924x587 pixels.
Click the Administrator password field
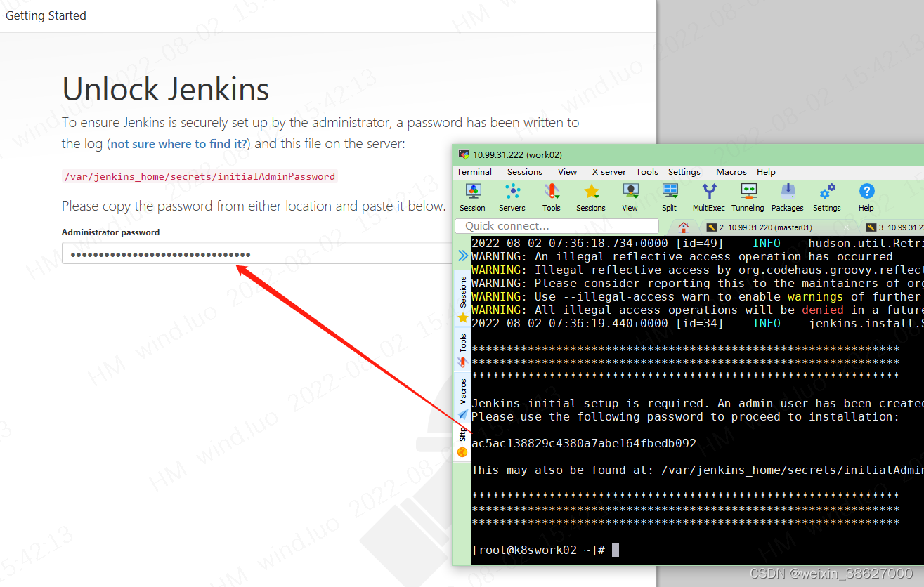pyautogui.click(x=257, y=253)
